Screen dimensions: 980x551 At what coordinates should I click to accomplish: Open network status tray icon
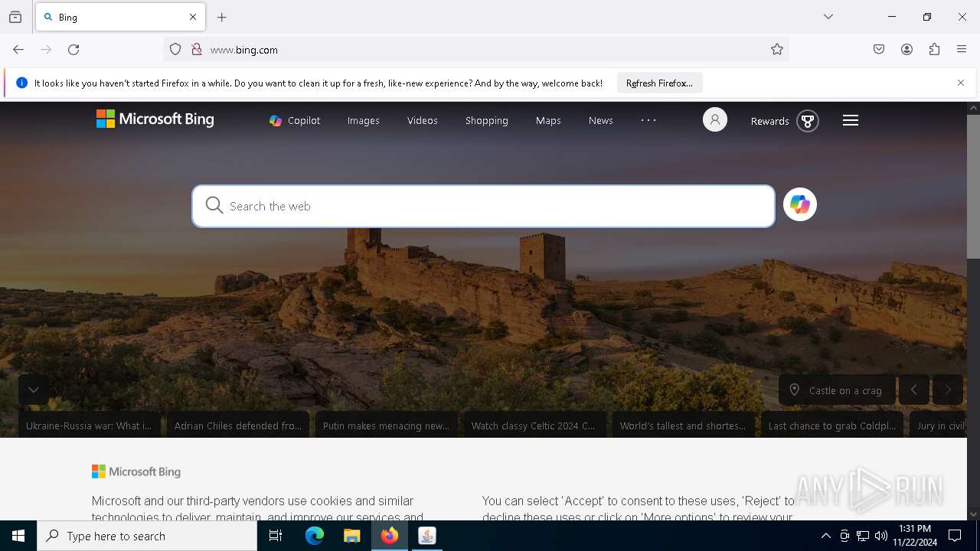[x=863, y=536]
